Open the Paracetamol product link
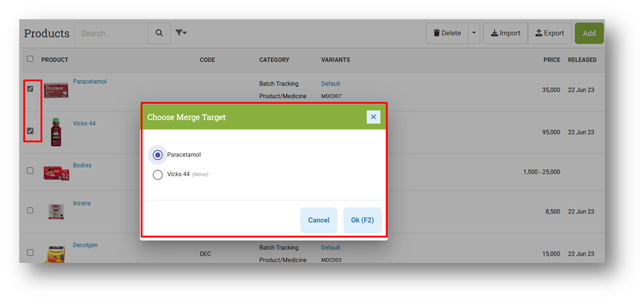 tap(90, 81)
